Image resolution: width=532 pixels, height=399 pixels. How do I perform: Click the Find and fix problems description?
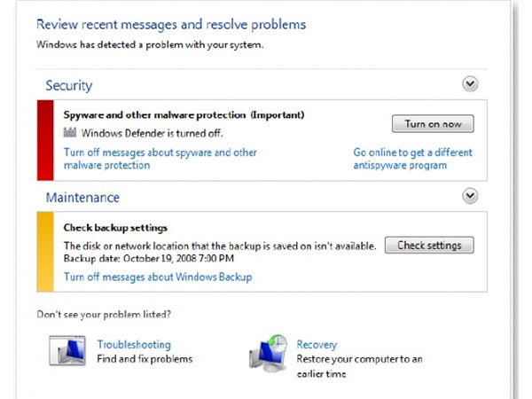click(145, 359)
